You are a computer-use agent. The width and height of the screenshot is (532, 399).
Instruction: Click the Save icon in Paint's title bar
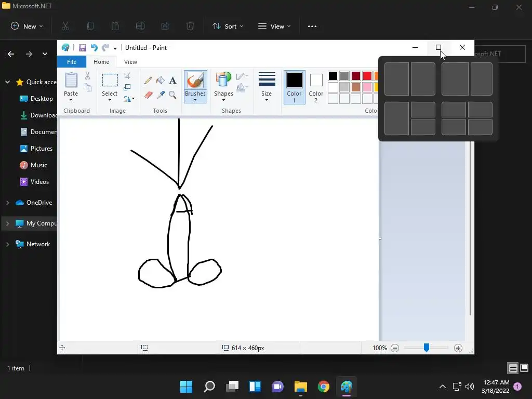tap(83, 48)
